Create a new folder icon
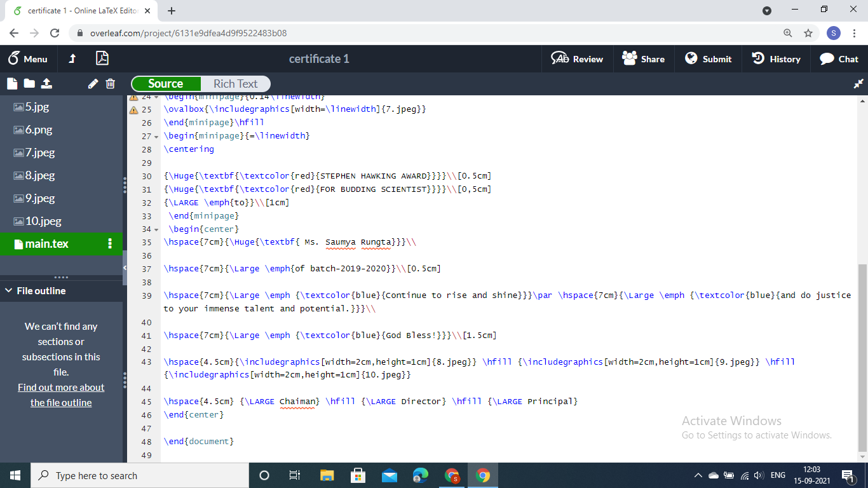868x488 pixels. click(29, 83)
